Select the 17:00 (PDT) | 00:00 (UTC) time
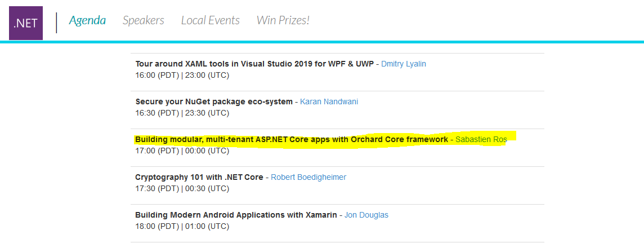The image size is (644, 243). point(182,151)
